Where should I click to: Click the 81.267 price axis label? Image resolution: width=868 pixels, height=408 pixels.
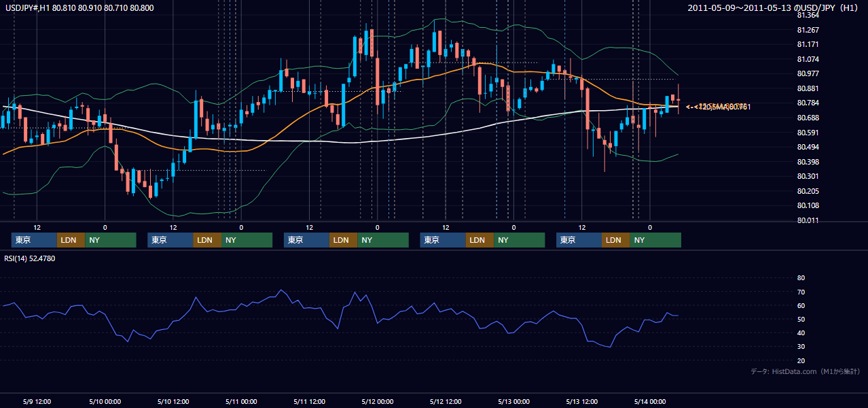808,30
